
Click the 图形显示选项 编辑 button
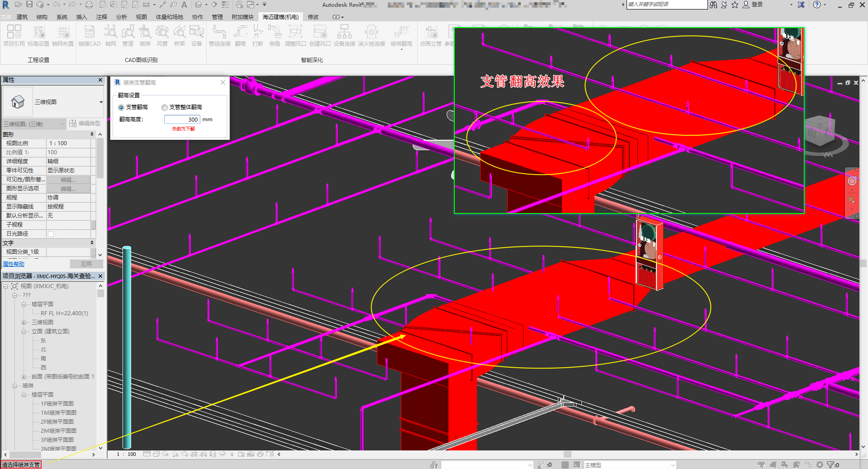69,189
